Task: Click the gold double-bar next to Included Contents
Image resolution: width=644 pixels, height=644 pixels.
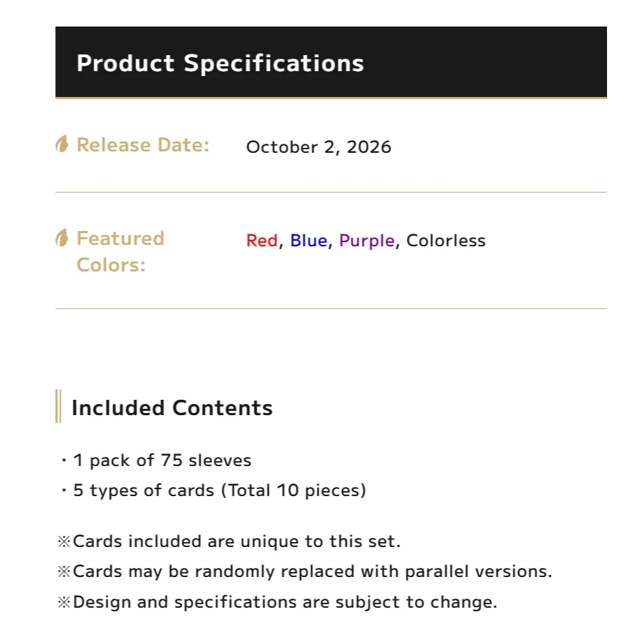Action: click(59, 406)
